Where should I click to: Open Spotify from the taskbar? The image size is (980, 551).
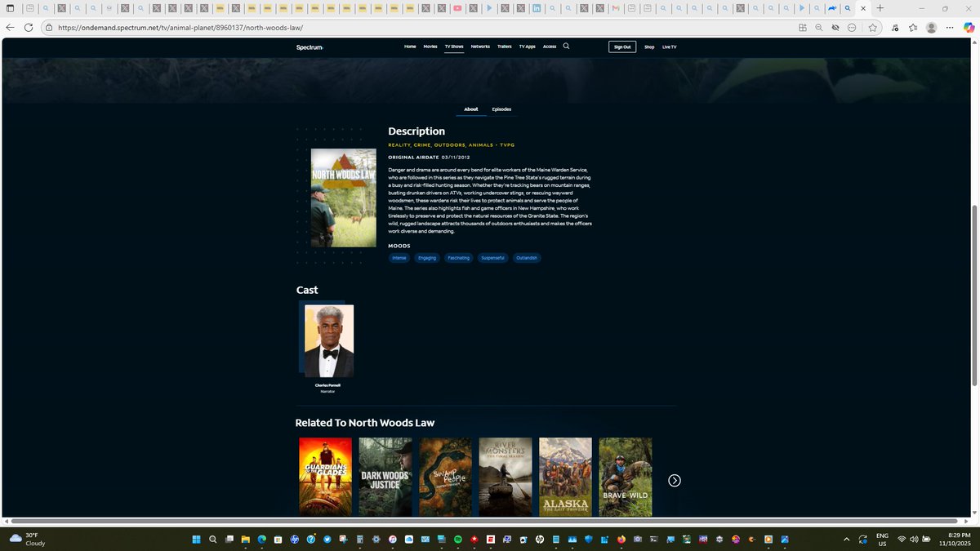[457, 539]
